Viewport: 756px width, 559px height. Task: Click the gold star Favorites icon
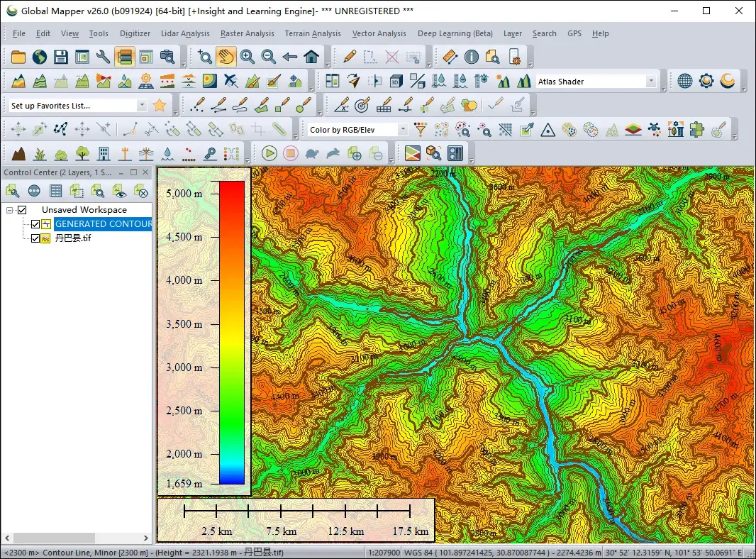[160, 106]
